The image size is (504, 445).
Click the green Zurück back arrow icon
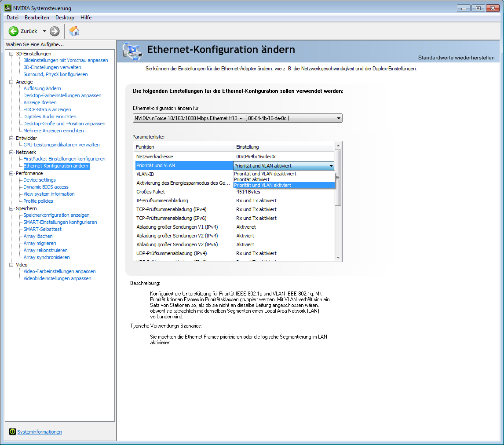[x=14, y=31]
